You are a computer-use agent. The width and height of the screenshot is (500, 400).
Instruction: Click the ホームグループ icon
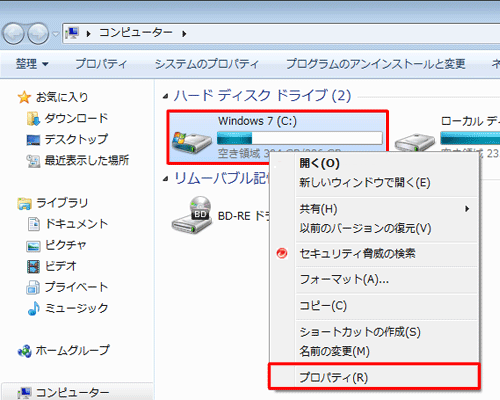tap(25, 351)
